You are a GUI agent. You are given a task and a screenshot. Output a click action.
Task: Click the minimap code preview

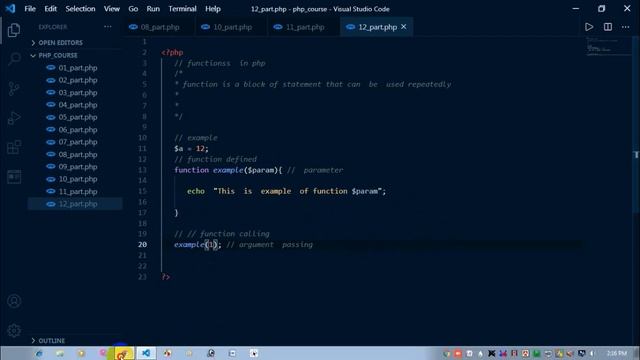click(x=608, y=46)
